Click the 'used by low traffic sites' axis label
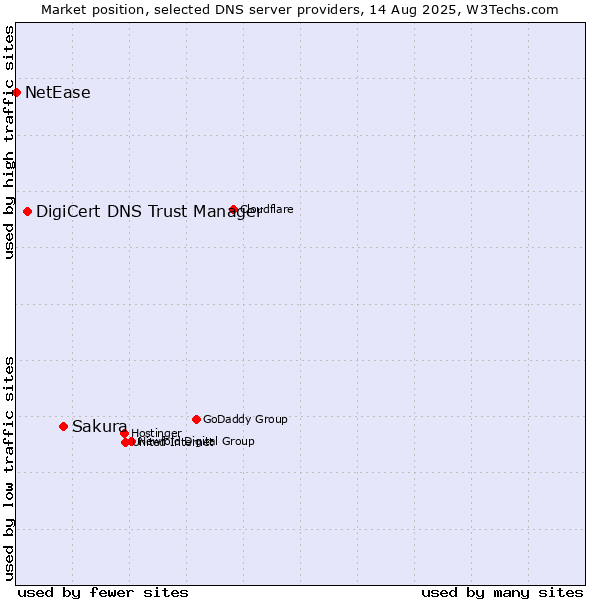 tap(9, 469)
